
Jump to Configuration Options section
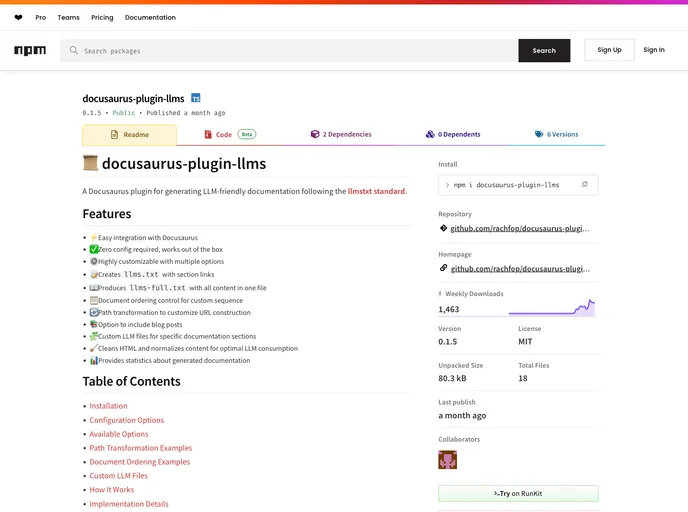pyautogui.click(x=126, y=420)
